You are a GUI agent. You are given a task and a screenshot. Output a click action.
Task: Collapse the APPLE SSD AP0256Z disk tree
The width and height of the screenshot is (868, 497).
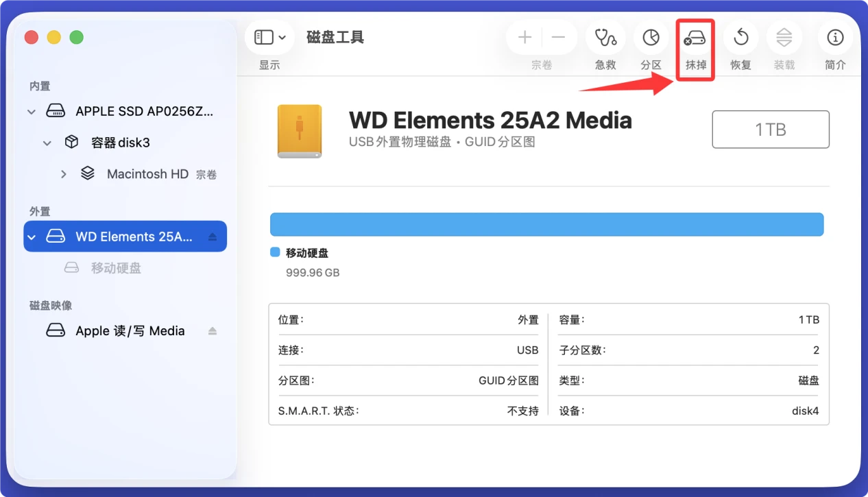[32, 112]
